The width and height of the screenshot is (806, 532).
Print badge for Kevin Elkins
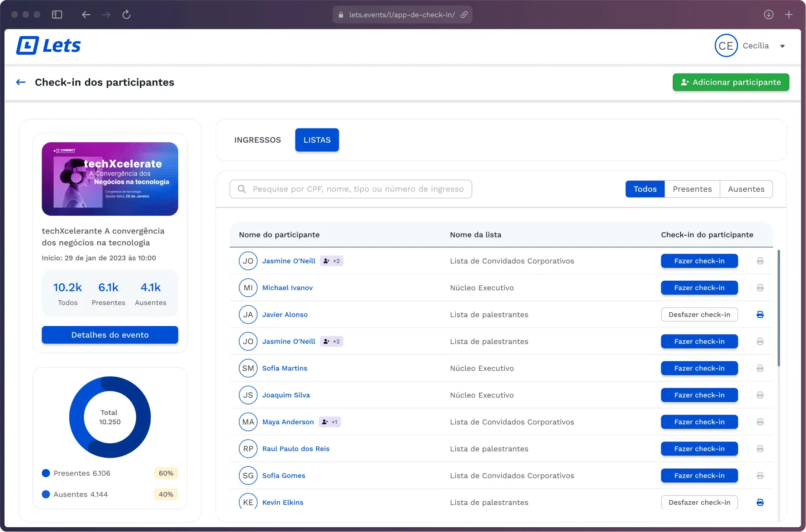pos(760,502)
